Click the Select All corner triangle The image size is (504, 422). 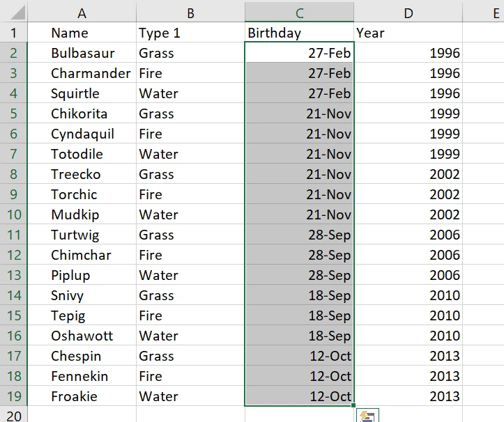pyautogui.click(x=17, y=13)
